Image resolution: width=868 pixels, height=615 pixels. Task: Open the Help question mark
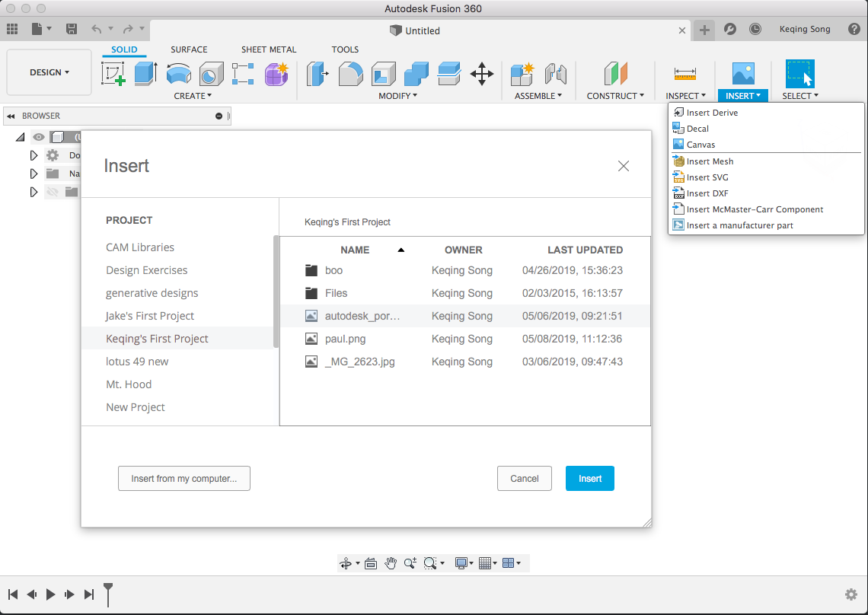[854, 30]
